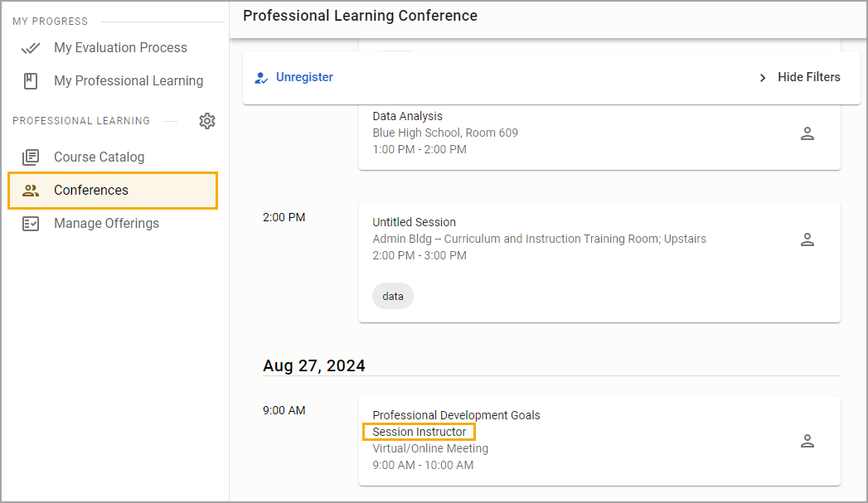Click the Admin Bldg training room location
The image size is (868, 503).
pyautogui.click(x=539, y=239)
